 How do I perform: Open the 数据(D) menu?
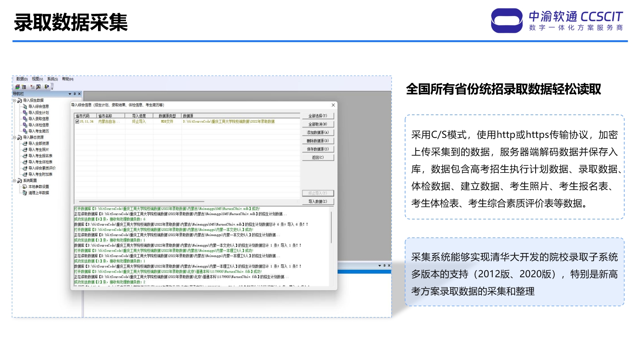point(22,79)
